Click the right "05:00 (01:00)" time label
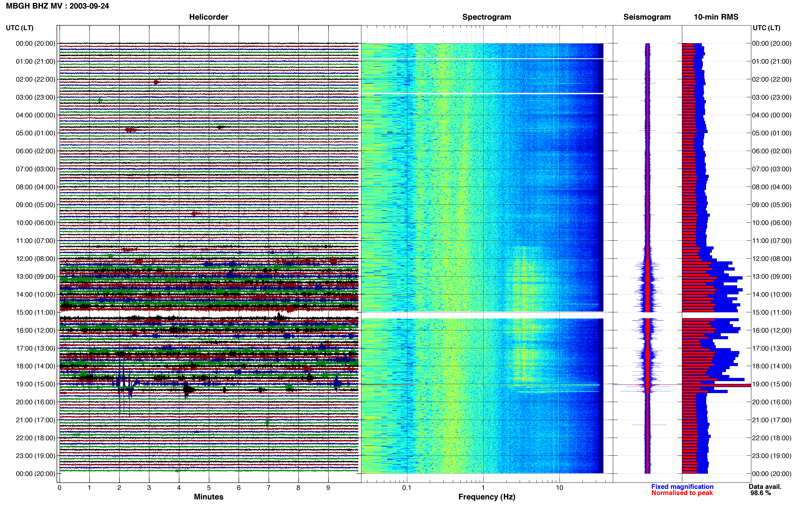The height and width of the screenshot is (508, 812). (x=772, y=133)
